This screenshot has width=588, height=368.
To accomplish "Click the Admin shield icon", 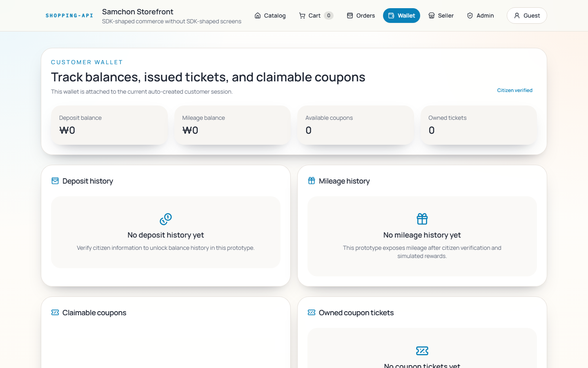I will tap(470, 16).
